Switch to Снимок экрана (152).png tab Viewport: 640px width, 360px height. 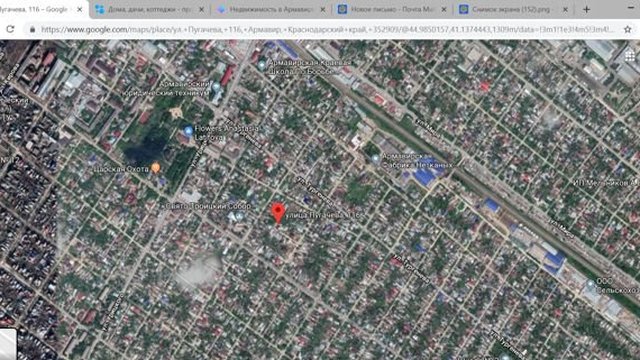[x=514, y=9]
